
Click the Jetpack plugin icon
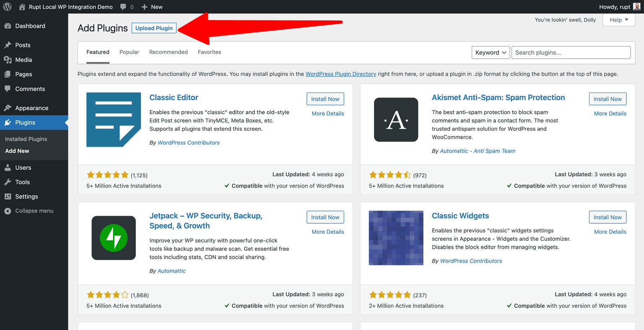(114, 238)
